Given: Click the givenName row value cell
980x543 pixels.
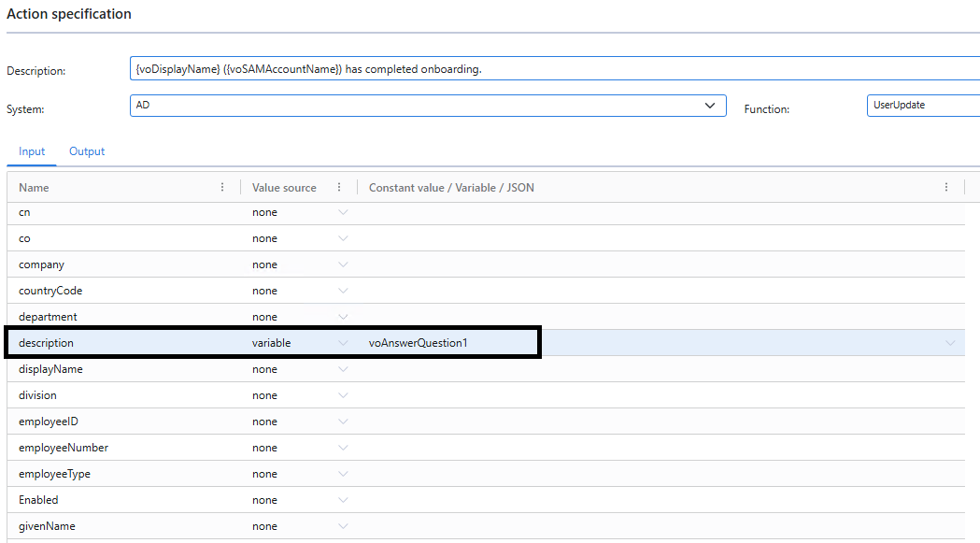Looking at the screenshot, I should [654, 526].
